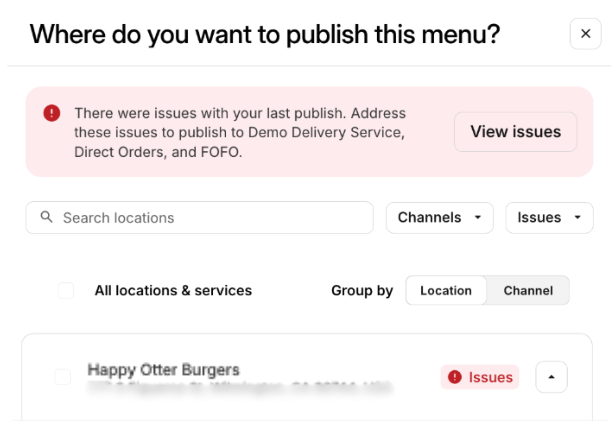Close the publish menu dialog
The width and height of the screenshot is (611, 421).
[x=585, y=34]
